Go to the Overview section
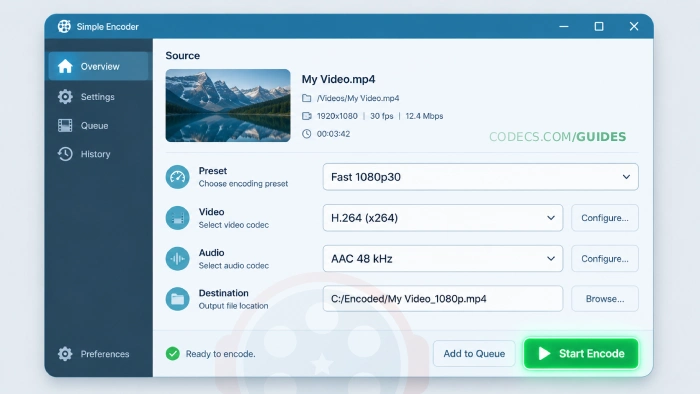Viewport: 700px width, 394px height. pos(99,66)
